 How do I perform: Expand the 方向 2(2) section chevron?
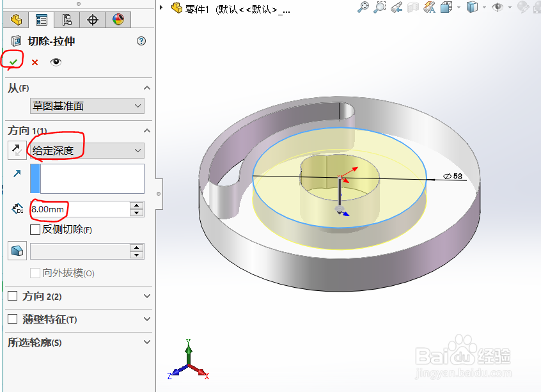147,296
